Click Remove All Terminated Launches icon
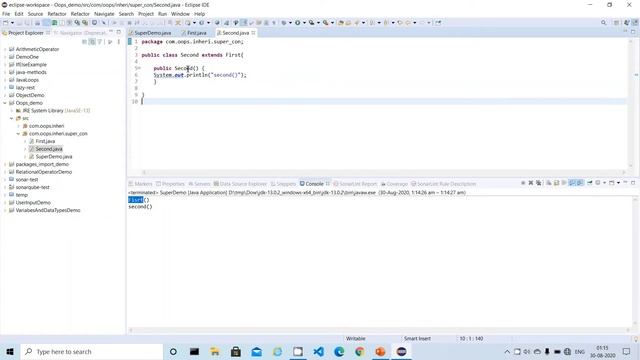This screenshot has width=640, height=360. click(539, 183)
